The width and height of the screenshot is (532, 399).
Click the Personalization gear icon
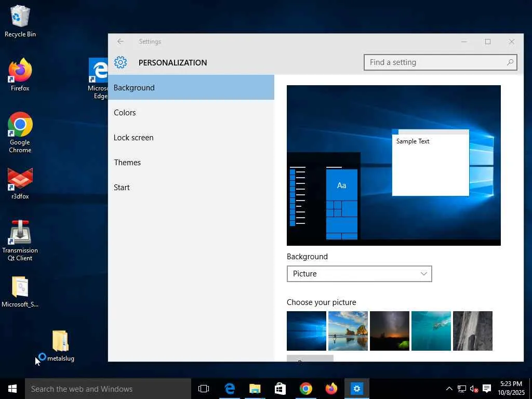pyautogui.click(x=121, y=62)
